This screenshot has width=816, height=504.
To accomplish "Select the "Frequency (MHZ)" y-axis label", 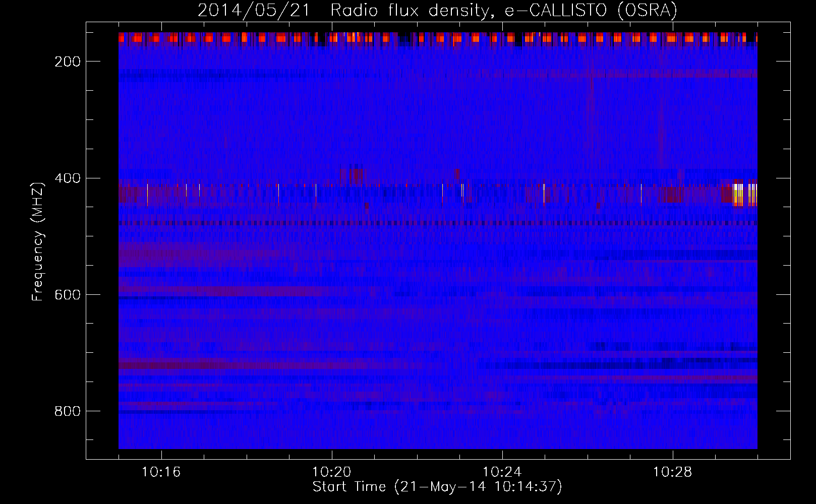I will pos(38,241).
